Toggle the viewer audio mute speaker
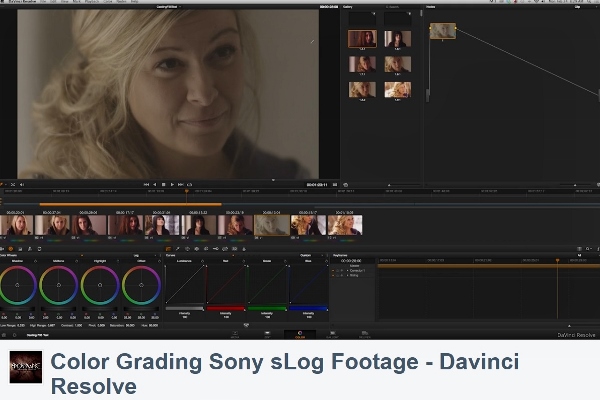 coord(22,184)
